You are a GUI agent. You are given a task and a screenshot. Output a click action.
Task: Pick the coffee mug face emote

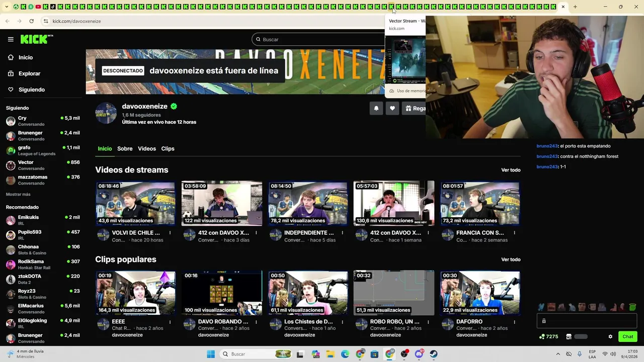pos(592,307)
